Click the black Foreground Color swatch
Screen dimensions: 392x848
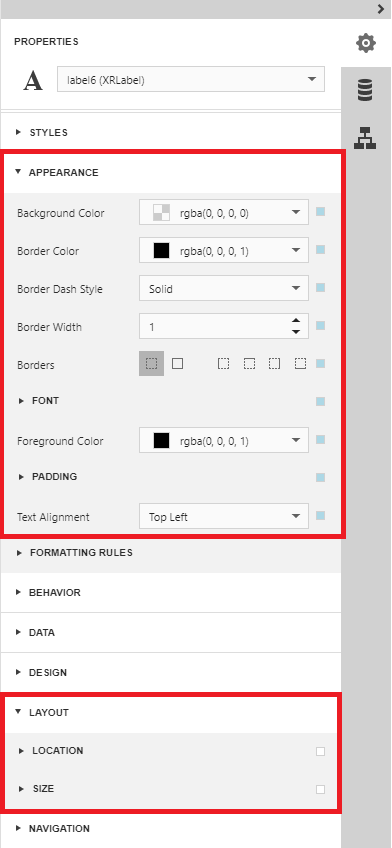(x=162, y=440)
